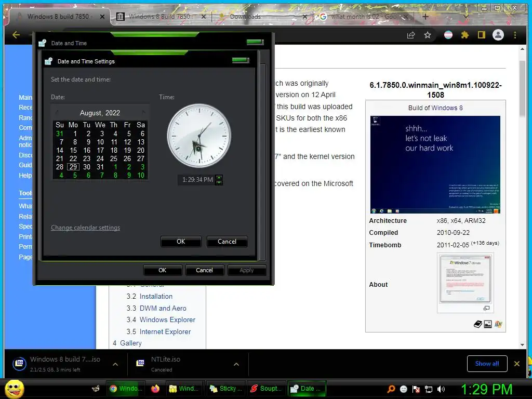Close Date and Time Settings with green button
Screen dimensions: 532x399
(x=241, y=60)
